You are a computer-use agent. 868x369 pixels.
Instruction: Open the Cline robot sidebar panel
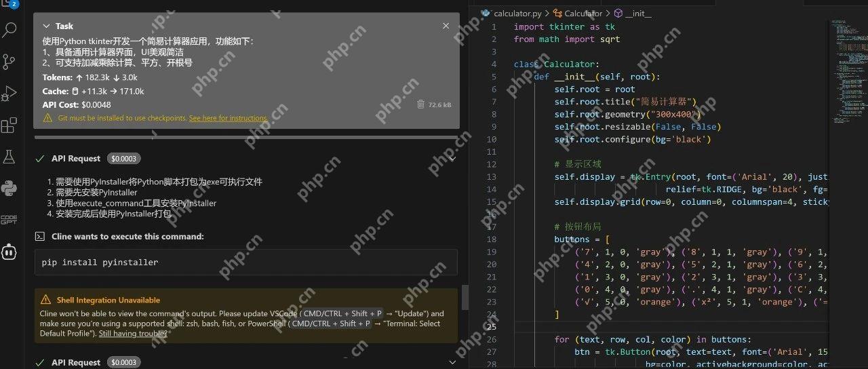9,252
